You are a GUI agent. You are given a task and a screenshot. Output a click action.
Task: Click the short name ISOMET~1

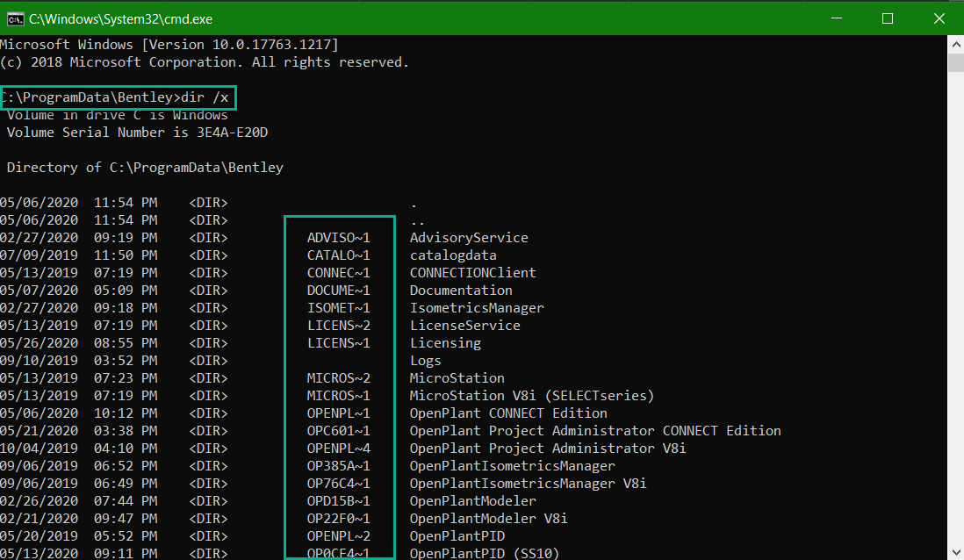pyautogui.click(x=339, y=307)
